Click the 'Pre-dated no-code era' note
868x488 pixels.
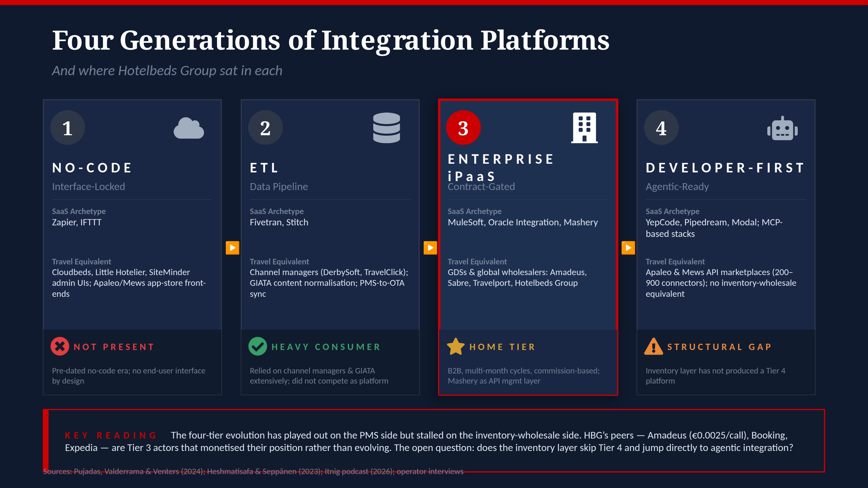click(128, 376)
